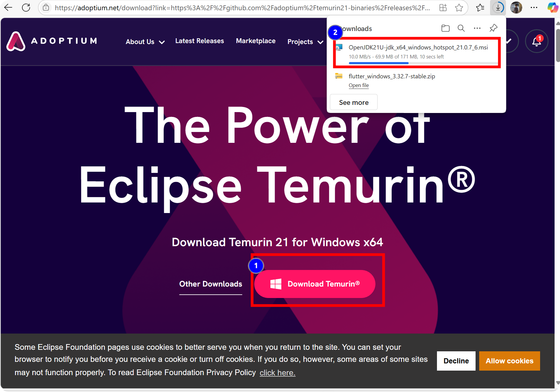The width and height of the screenshot is (560, 392).
Task: Open the notifications bell
Action: pos(536,41)
